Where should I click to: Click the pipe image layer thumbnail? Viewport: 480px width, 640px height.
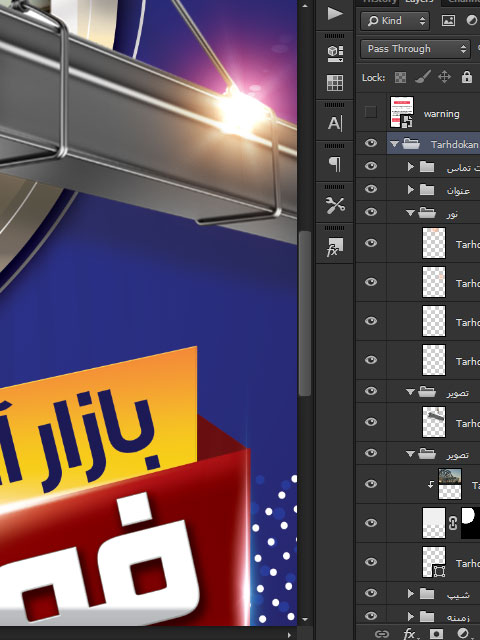click(x=433, y=422)
